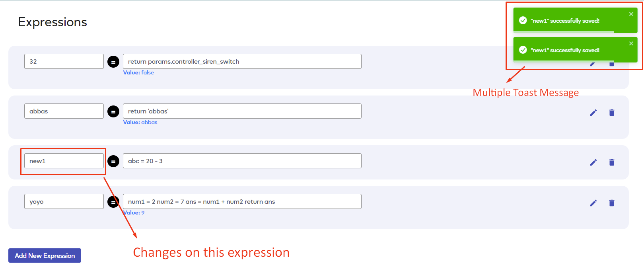Click the 'return params.controller_siren_switch' expression field
The width and height of the screenshot is (644, 275).
point(242,61)
